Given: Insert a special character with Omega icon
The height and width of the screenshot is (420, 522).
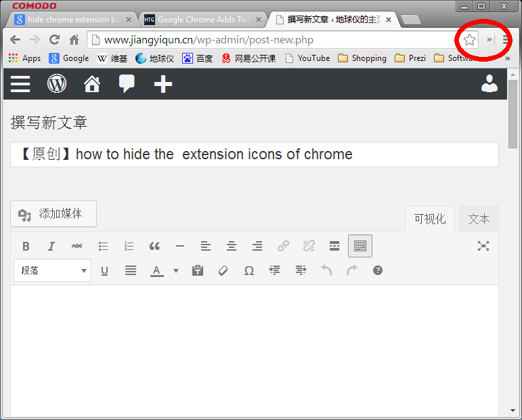Looking at the screenshot, I should 248,270.
